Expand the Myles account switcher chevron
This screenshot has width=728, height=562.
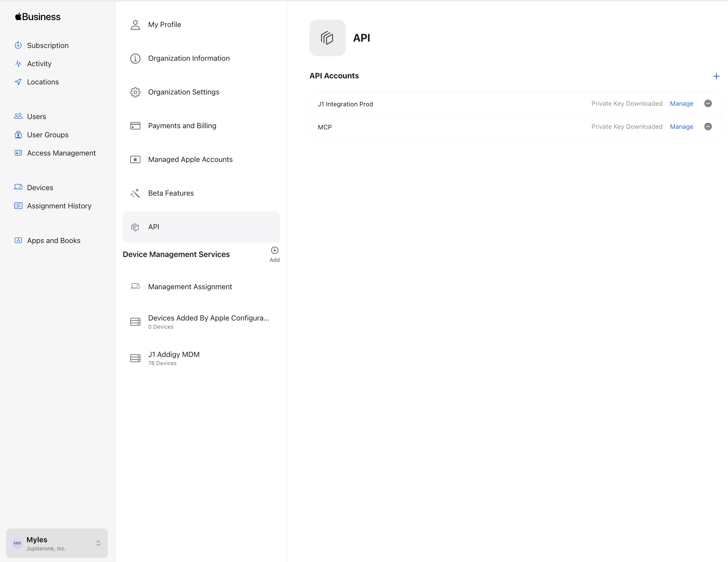[98, 543]
